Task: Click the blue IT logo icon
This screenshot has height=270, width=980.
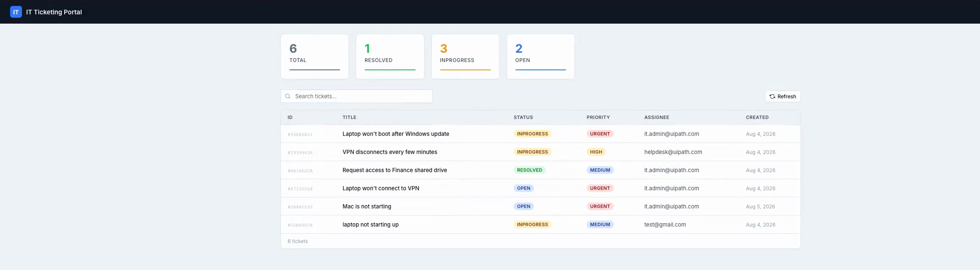Action: click(16, 12)
